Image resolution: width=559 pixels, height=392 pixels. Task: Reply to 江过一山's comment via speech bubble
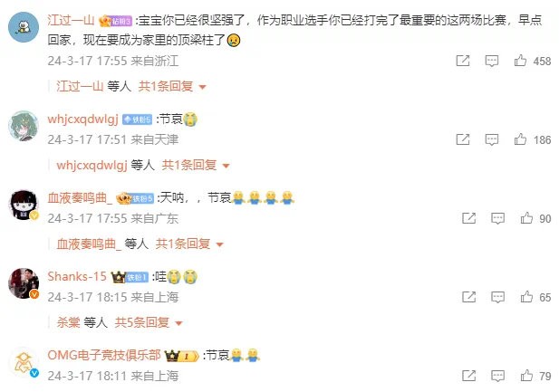pyautogui.click(x=492, y=61)
